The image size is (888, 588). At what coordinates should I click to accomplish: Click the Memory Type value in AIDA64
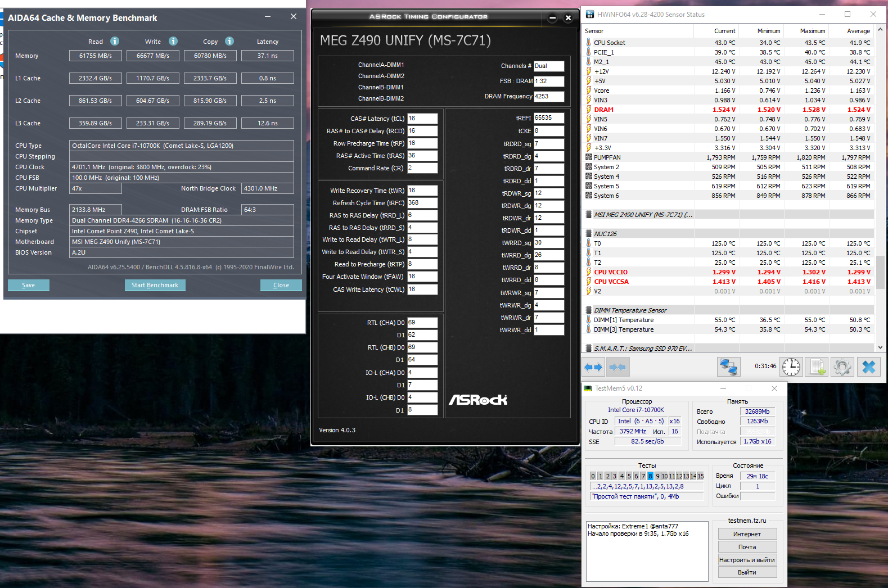pos(182,220)
